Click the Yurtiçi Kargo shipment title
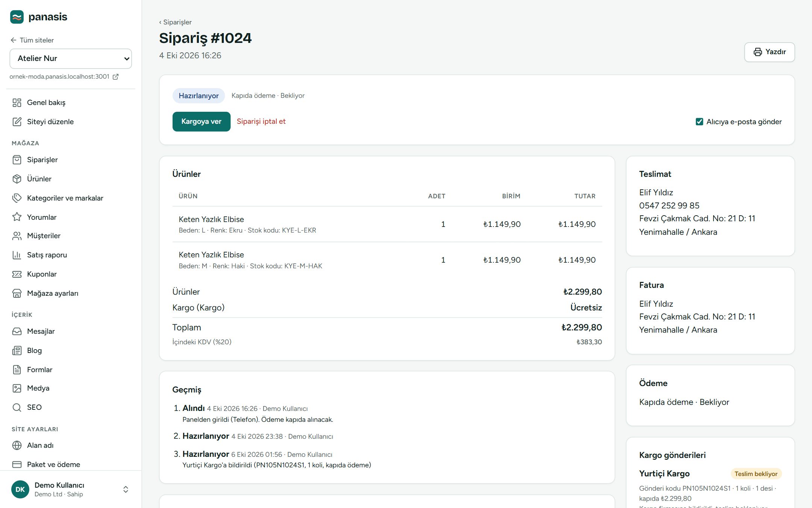Image resolution: width=812 pixels, height=508 pixels. 664,474
